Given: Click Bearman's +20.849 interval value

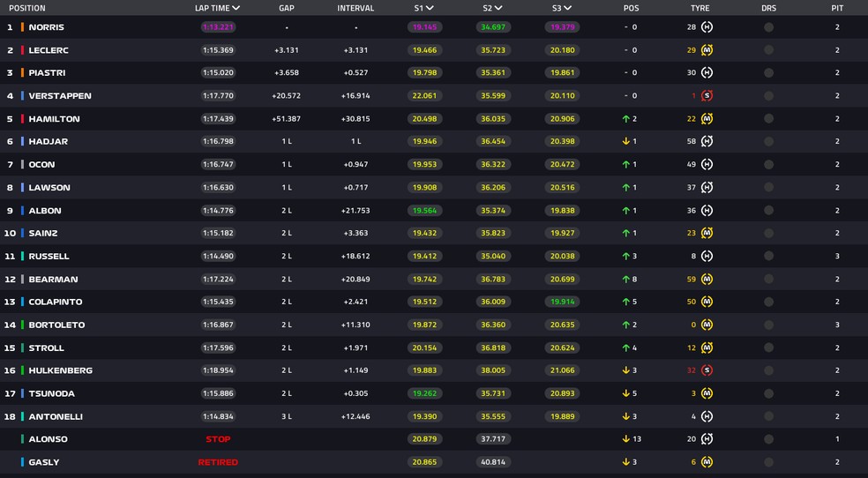Looking at the screenshot, I should click(355, 279).
